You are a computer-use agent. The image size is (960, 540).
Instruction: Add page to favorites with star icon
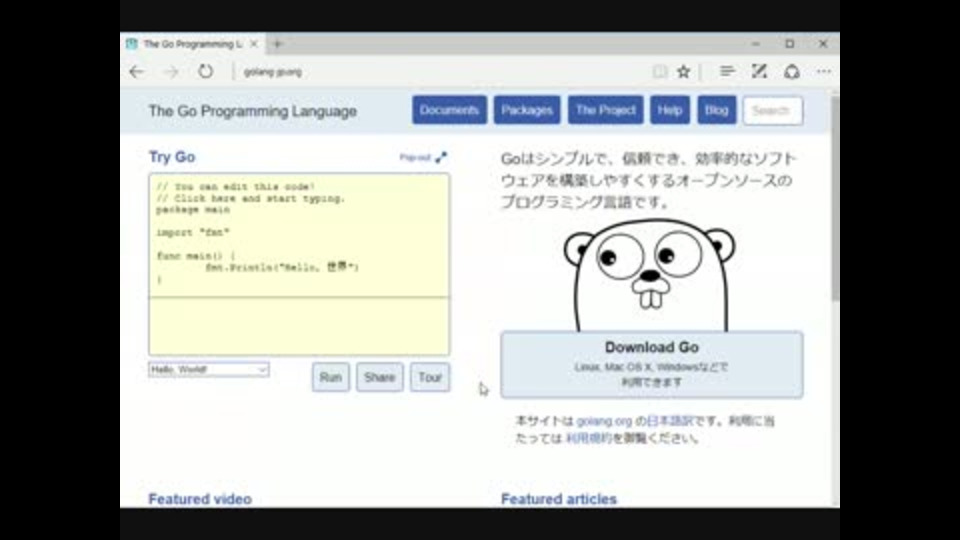(x=684, y=72)
